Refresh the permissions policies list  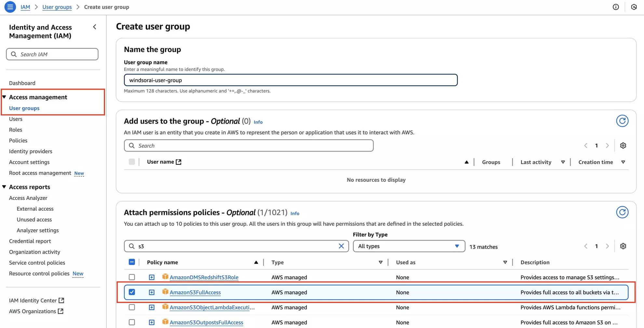point(622,212)
